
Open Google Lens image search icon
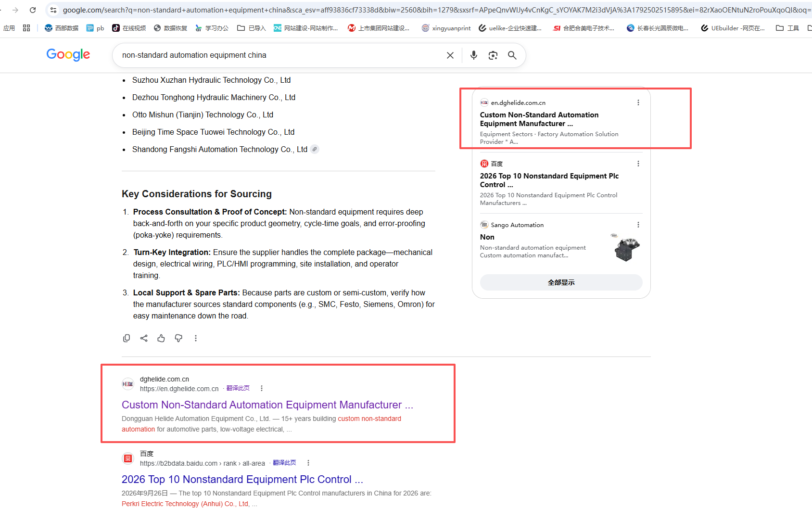coord(493,55)
